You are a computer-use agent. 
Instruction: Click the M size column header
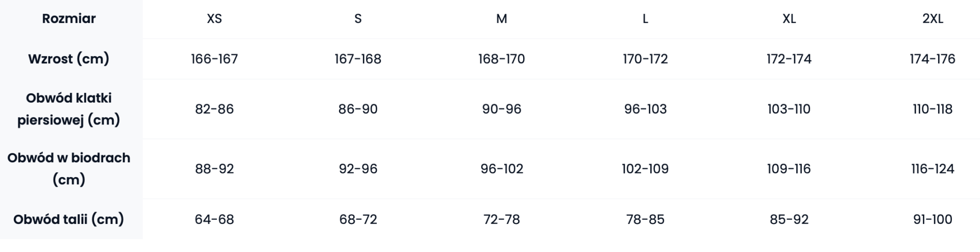[502, 19]
